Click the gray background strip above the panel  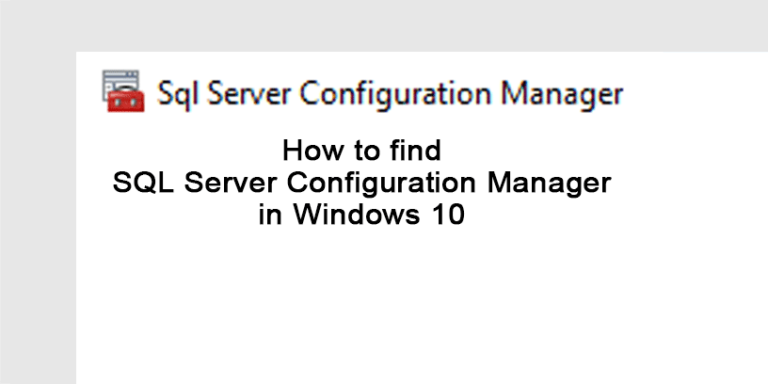[x=384, y=25]
